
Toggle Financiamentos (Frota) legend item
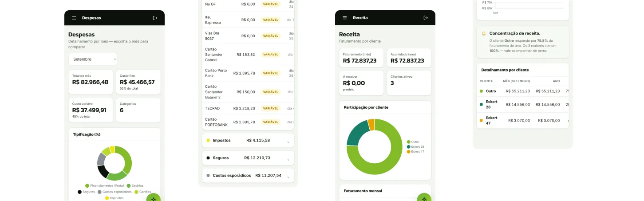pyautogui.click(x=104, y=185)
